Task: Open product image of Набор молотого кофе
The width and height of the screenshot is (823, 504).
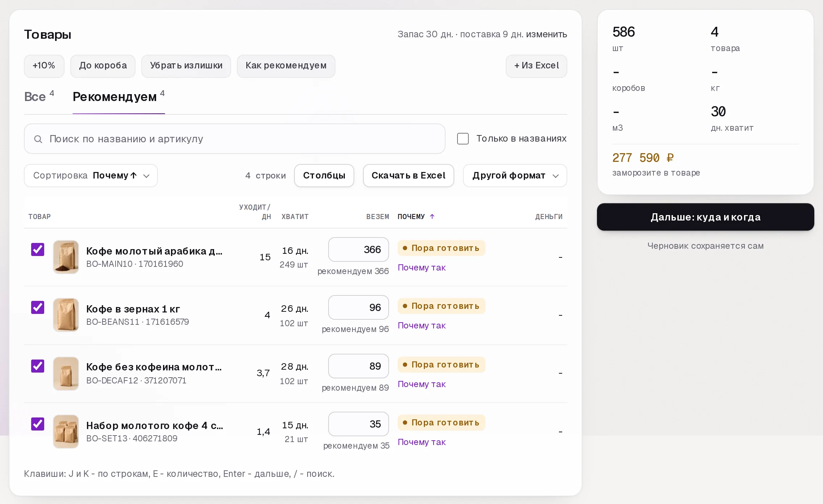Action: [x=66, y=432]
